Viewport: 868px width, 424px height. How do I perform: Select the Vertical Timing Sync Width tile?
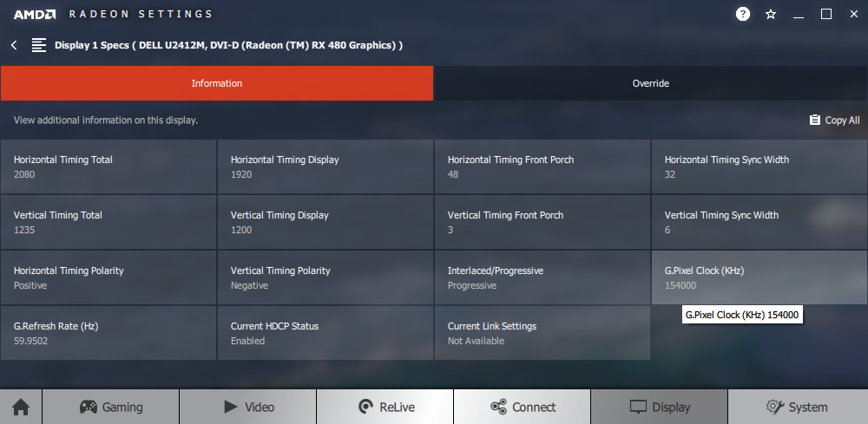tap(759, 222)
